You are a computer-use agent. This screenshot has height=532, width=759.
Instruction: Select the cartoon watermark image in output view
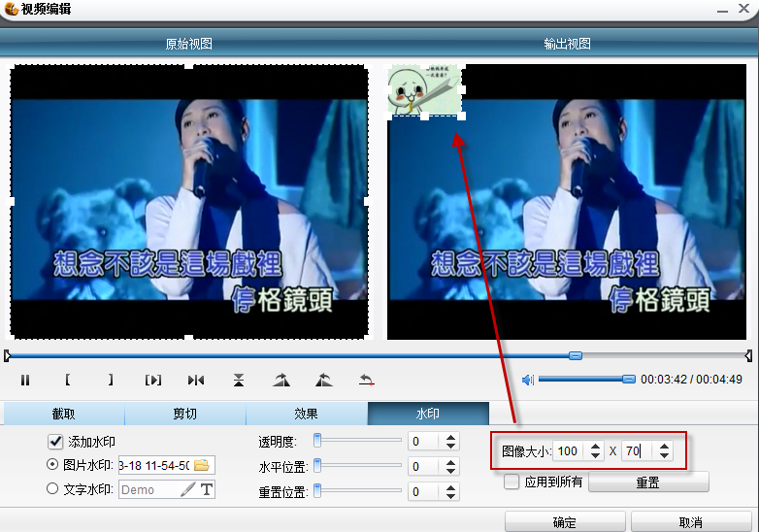pos(424,90)
